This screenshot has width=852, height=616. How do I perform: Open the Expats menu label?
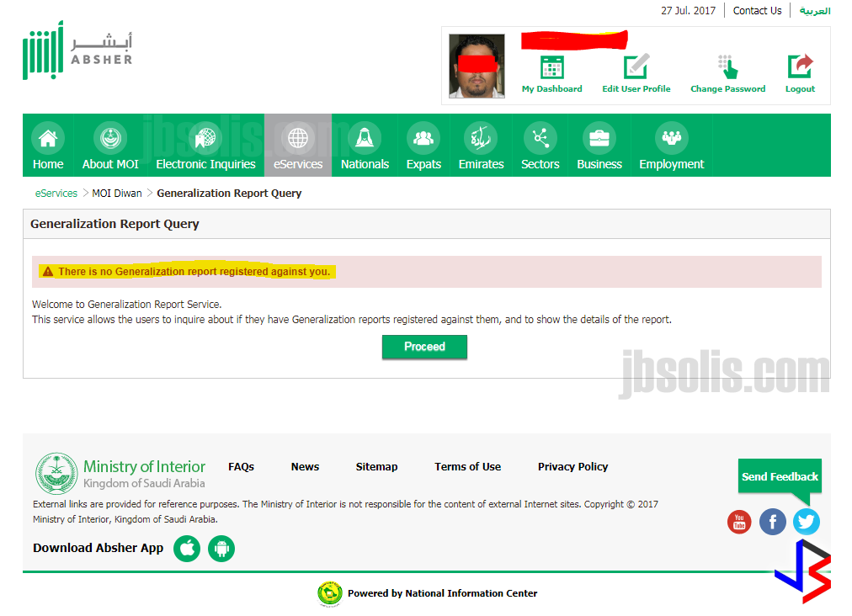(x=423, y=164)
